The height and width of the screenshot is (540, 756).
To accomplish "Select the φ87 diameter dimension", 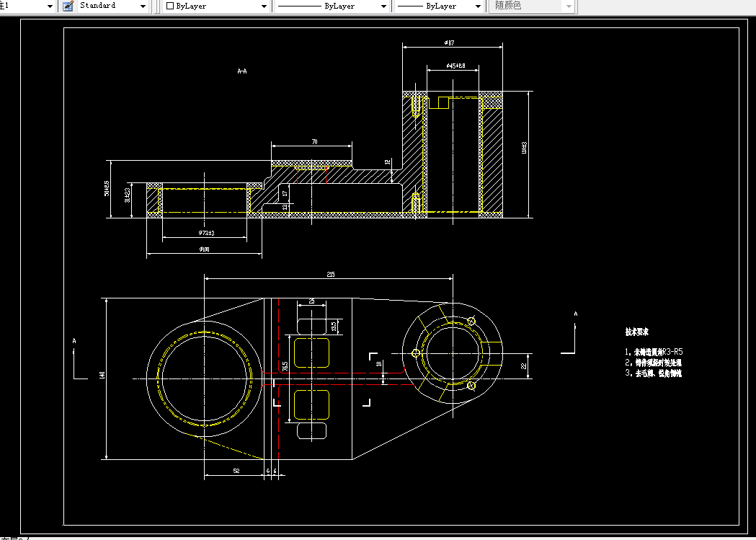I will 449,43.
